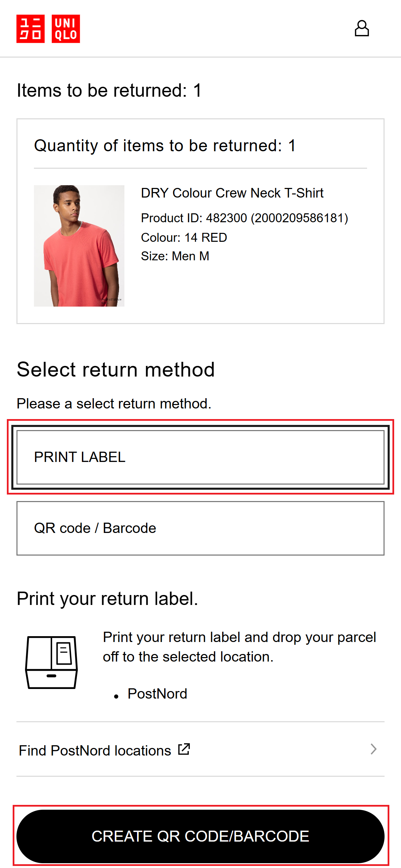Click the Select return method heading
Screen dimensions: 401x868
tap(116, 370)
